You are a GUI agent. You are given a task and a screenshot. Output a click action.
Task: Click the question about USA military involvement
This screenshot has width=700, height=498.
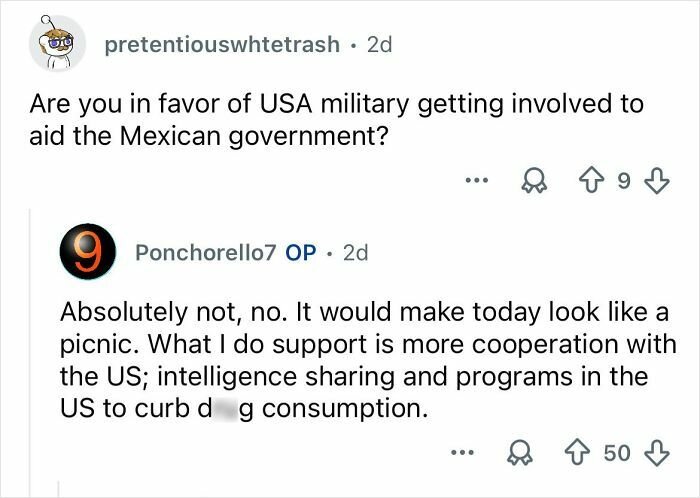(x=336, y=118)
